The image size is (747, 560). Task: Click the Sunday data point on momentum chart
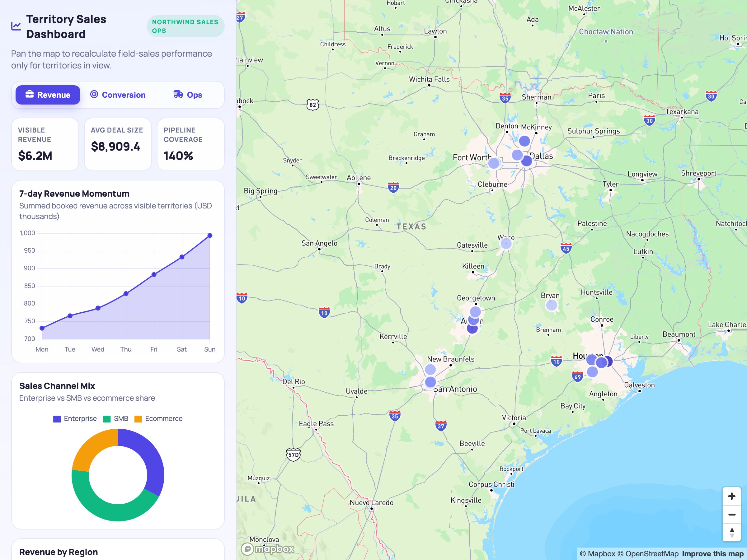[210, 235]
